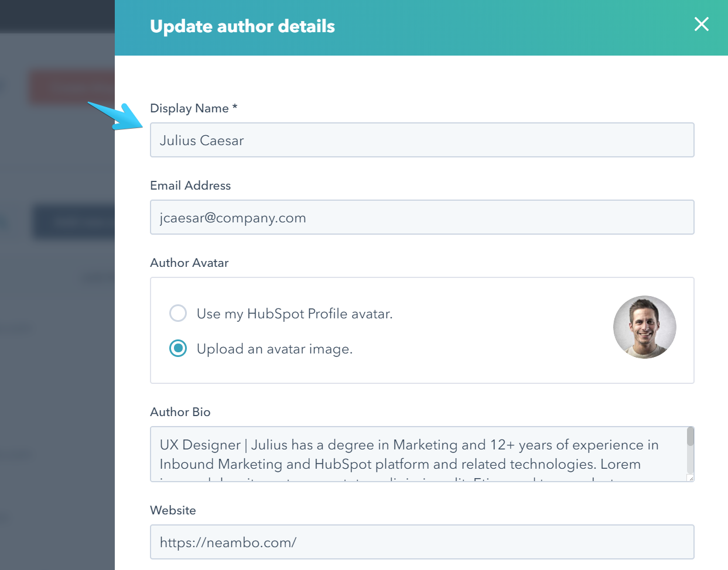Click the Author Bio label
This screenshot has width=728, height=570.
180,412
